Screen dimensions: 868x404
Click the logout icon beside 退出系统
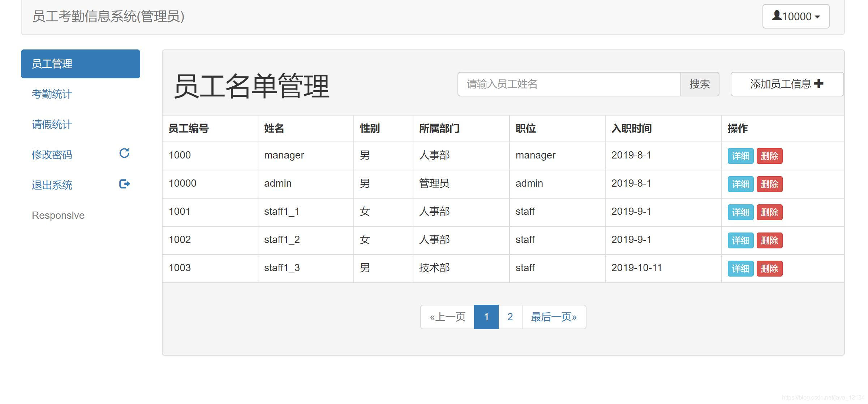[125, 184]
